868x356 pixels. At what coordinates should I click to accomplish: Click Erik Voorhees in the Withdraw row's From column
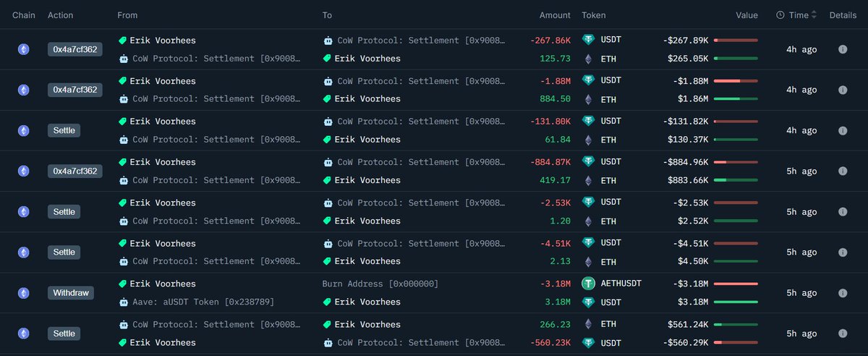[162, 284]
